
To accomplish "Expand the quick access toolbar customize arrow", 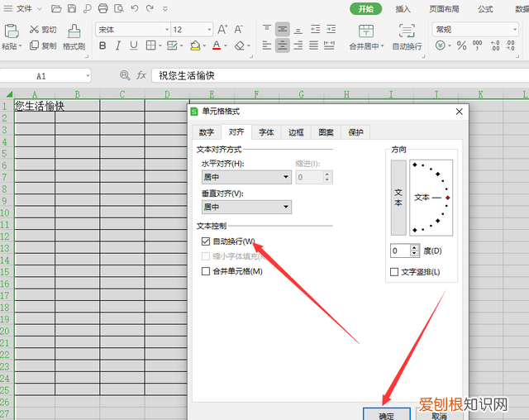I will (x=165, y=9).
